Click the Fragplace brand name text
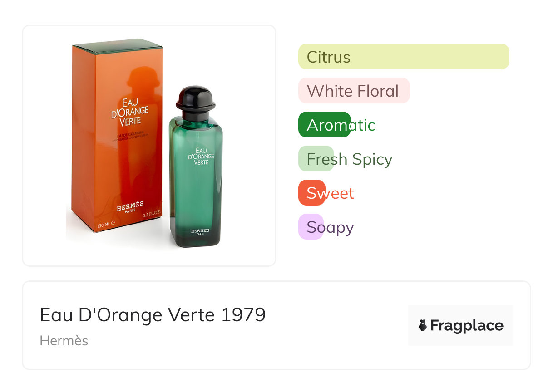Viewport: 553px width, 392px height. pos(467,325)
